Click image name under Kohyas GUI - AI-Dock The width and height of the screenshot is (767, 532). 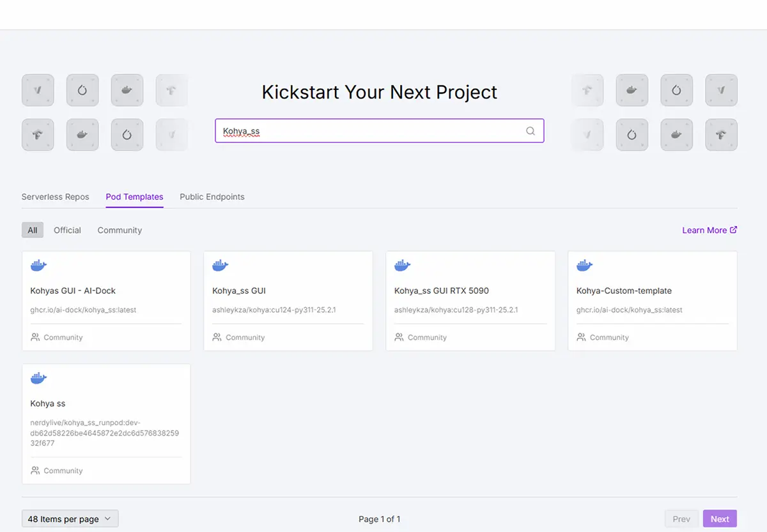(83, 310)
